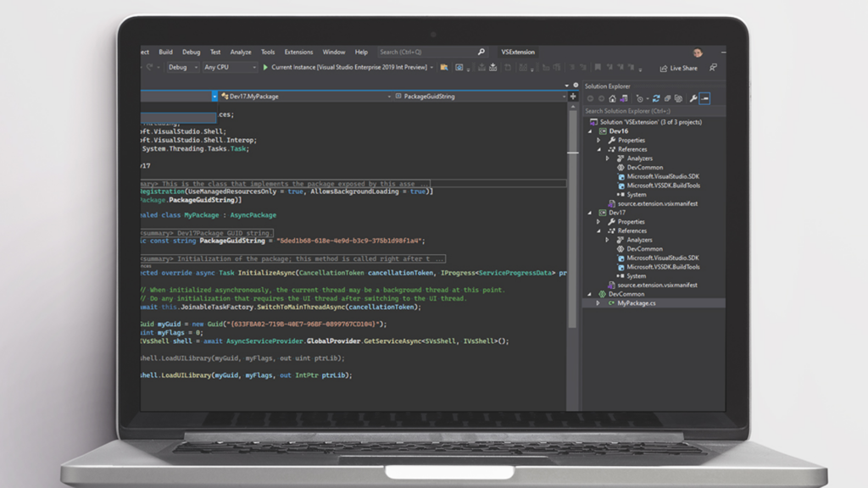The image size is (868, 488).
Task: Click Solution Explorer Back arrow
Action: pyautogui.click(x=590, y=98)
